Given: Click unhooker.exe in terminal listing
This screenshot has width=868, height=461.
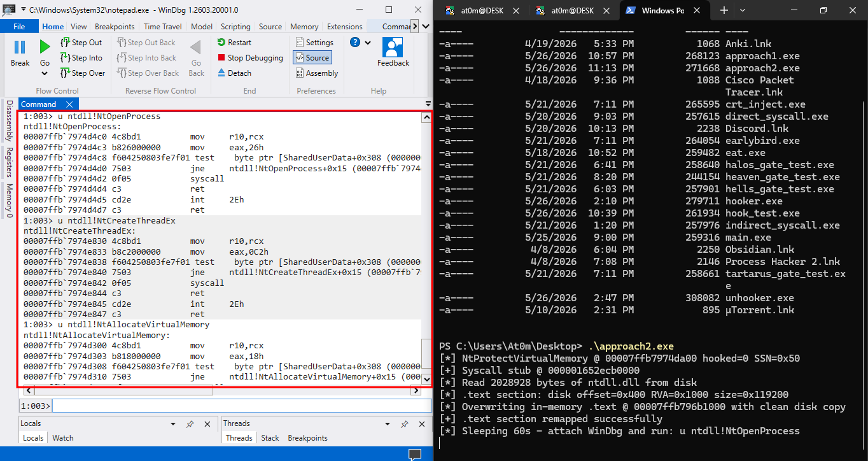Looking at the screenshot, I should 760,298.
